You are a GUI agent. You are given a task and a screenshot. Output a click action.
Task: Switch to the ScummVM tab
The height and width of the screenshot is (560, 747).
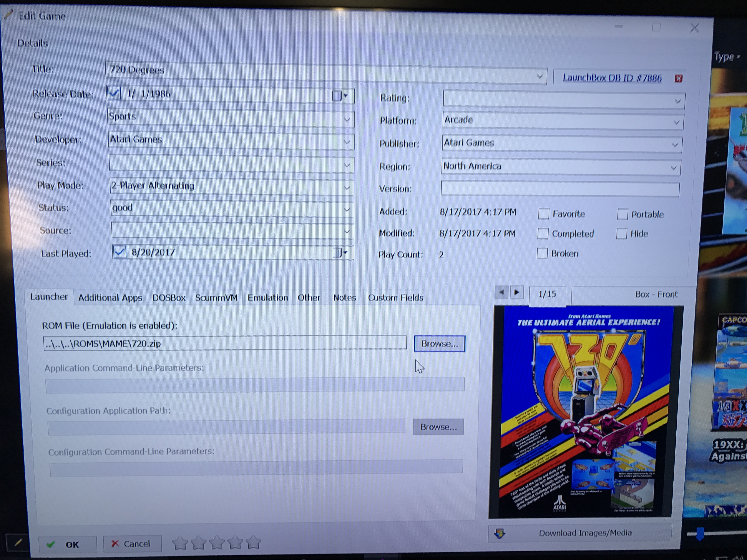[216, 298]
